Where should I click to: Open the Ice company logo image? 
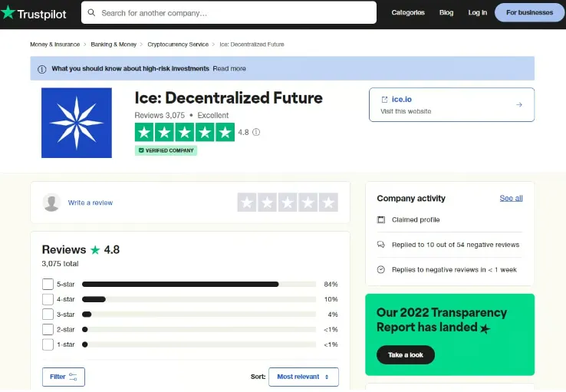(77, 123)
